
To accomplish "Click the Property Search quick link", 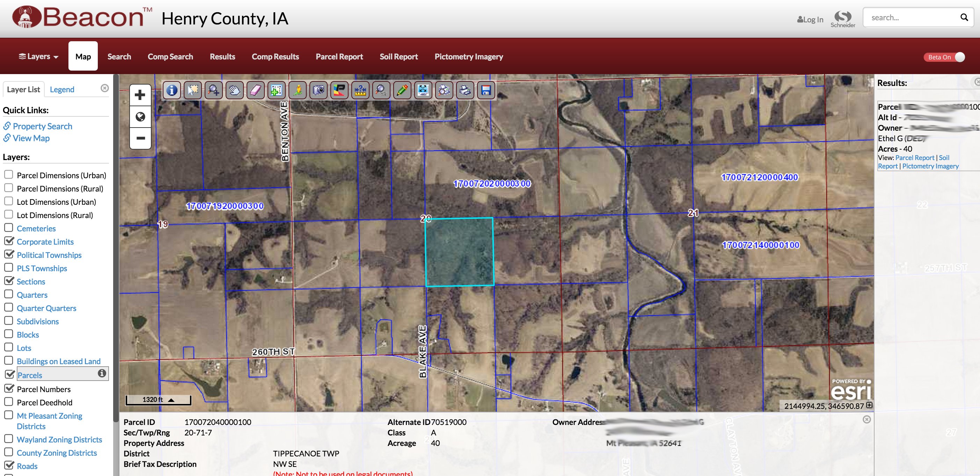I will click(42, 126).
